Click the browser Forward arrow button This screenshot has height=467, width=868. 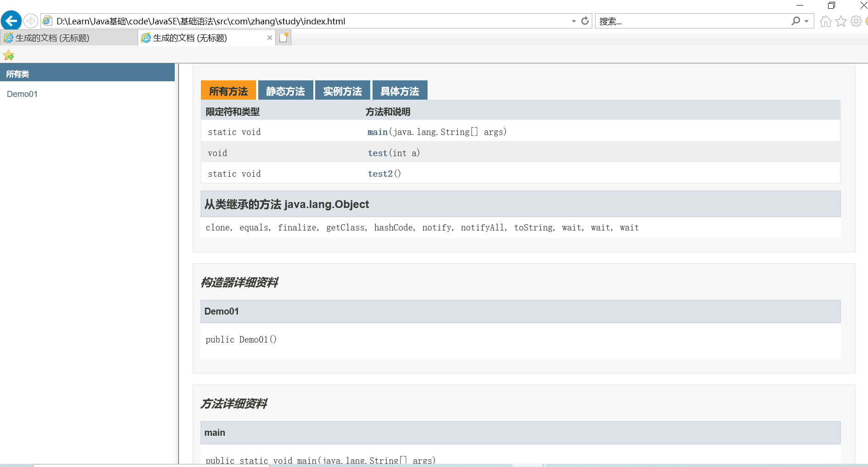pos(30,21)
